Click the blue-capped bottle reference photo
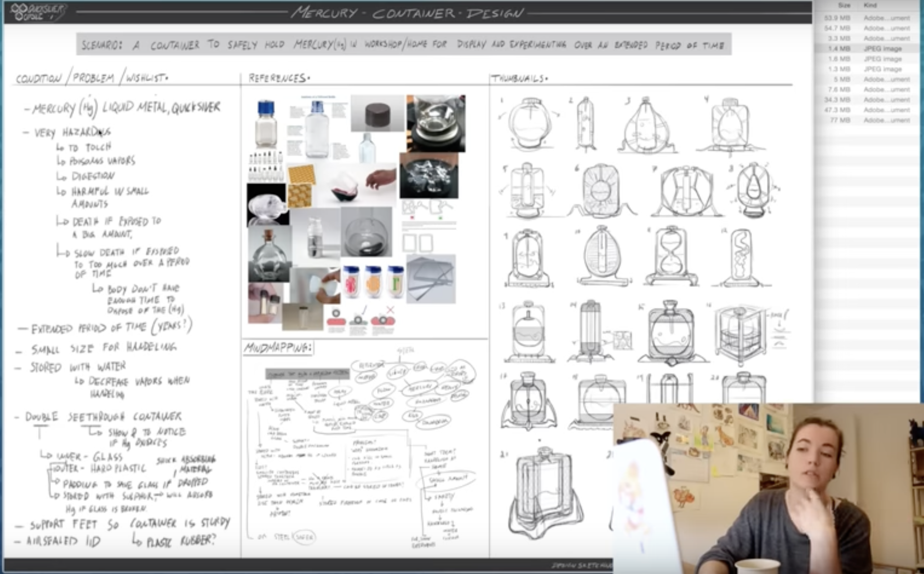The width and height of the screenshot is (924, 574). coord(265,123)
